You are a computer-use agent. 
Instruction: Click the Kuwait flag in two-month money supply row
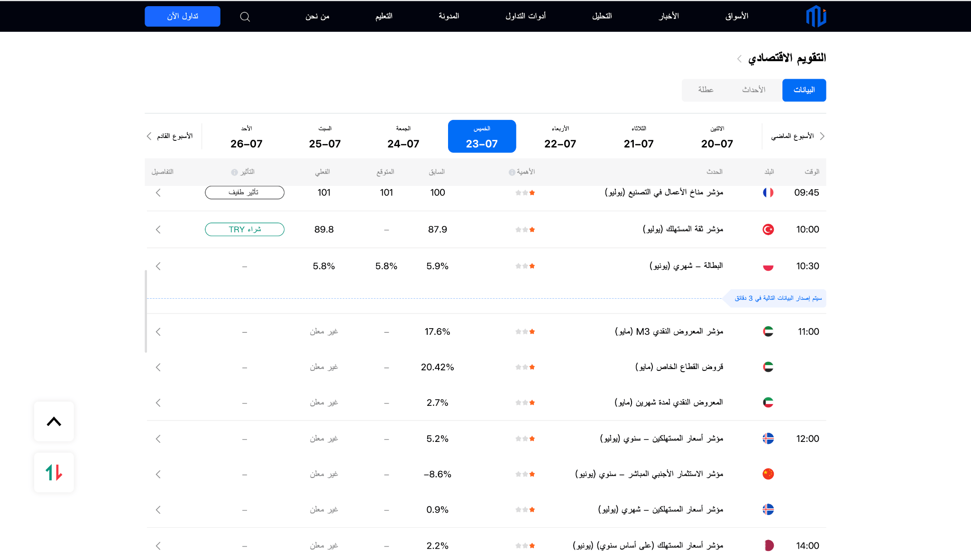coord(768,403)
